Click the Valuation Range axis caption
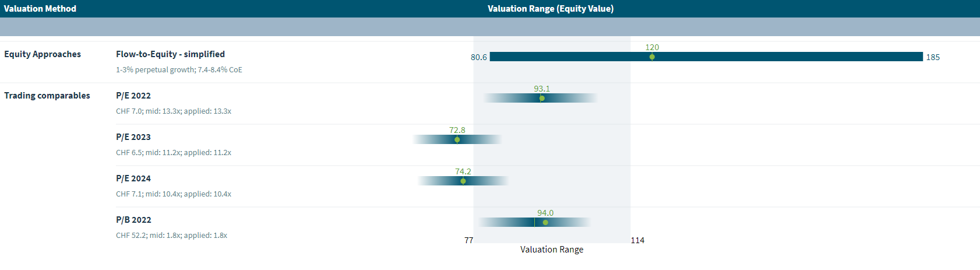 [x=552, y=250]
